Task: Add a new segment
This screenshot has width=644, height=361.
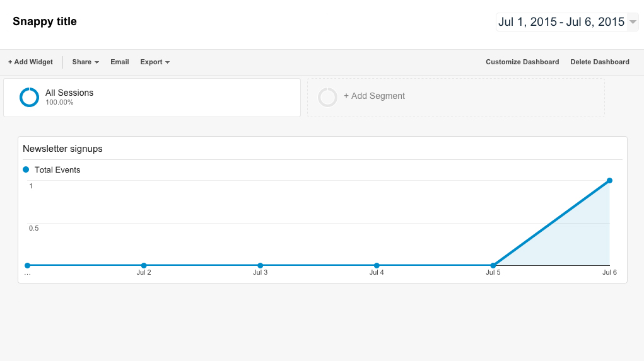Action: [374, 96]
